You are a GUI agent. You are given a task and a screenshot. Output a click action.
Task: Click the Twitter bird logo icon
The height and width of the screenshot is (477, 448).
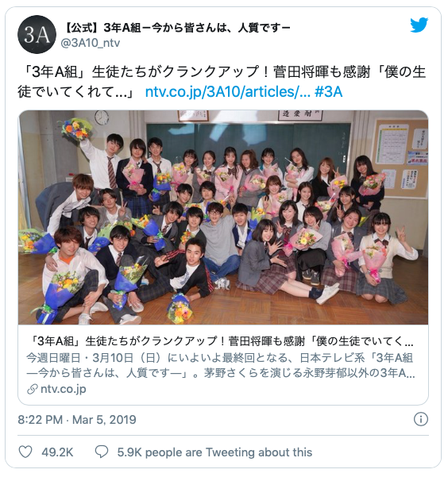419,25
